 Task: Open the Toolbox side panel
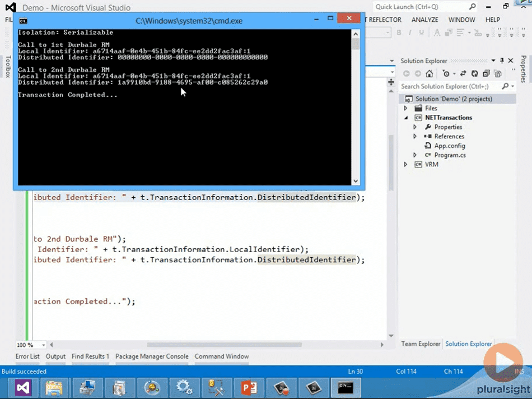coord(8,67)
